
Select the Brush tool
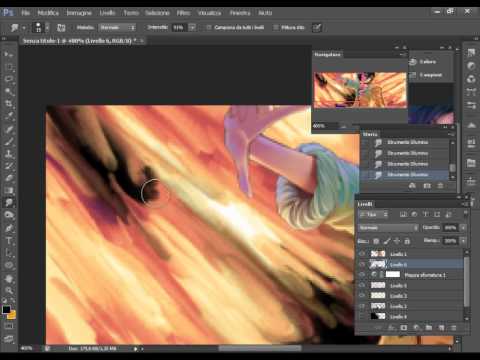pos(9,142)
